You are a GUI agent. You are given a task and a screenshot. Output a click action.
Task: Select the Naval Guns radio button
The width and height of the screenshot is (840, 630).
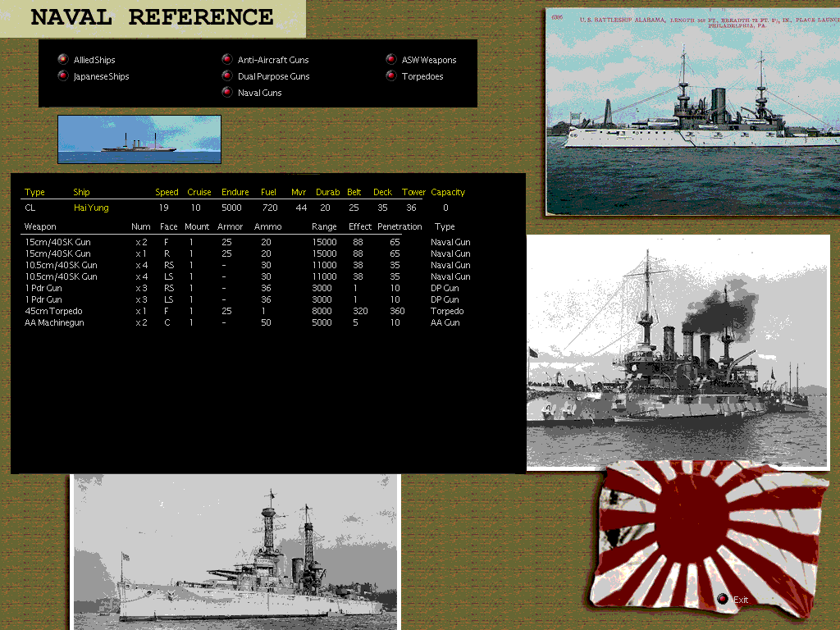coord(227,92)
